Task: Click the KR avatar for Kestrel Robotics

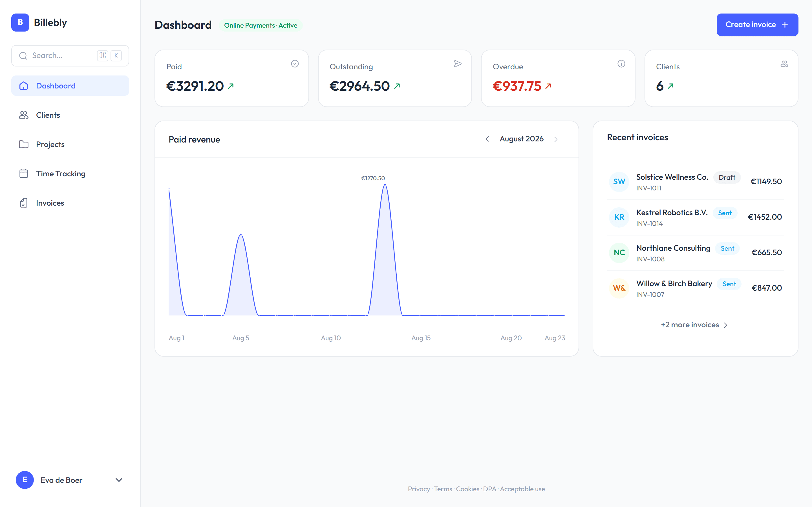Action: coord(619,217)
